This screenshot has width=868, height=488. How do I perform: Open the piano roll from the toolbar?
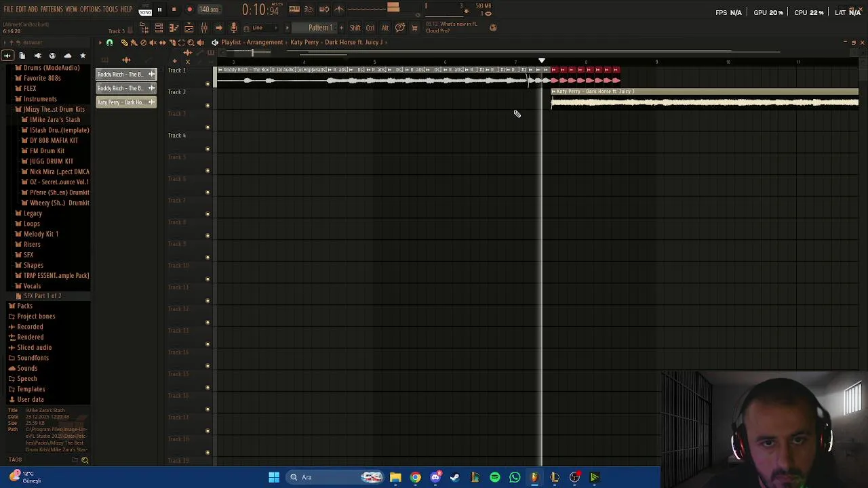point(174,28)
